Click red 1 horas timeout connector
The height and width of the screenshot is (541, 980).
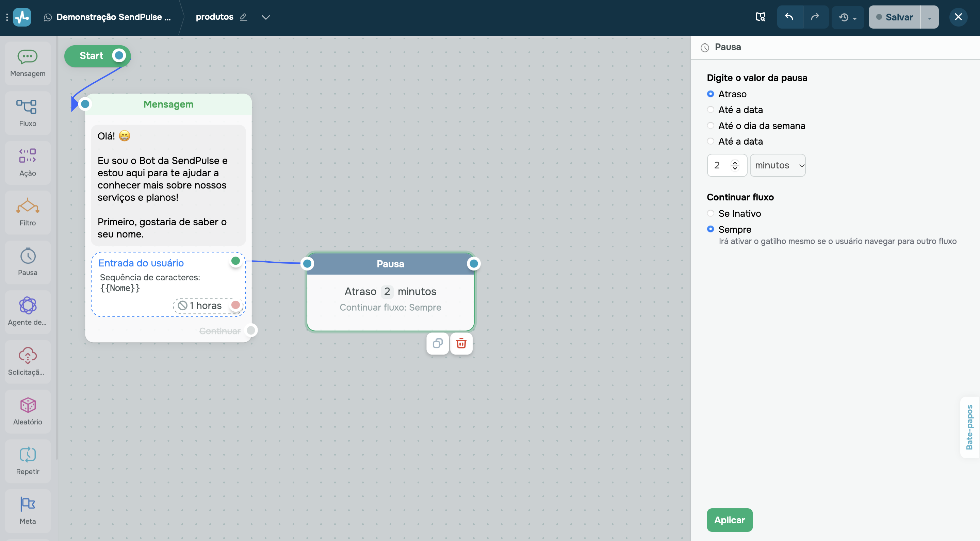click(x=235, y=305)
